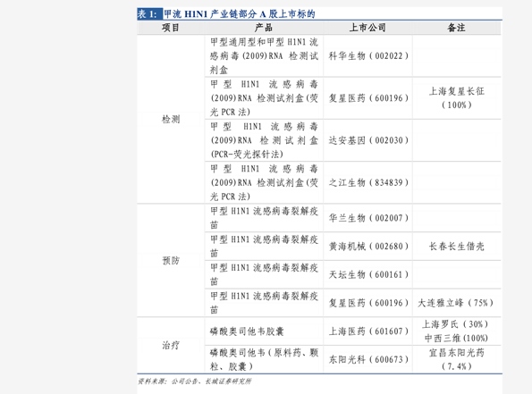Click the '上市公司' column header
Viewport: 532px width, 394px height.
click(x=367, y=28)
